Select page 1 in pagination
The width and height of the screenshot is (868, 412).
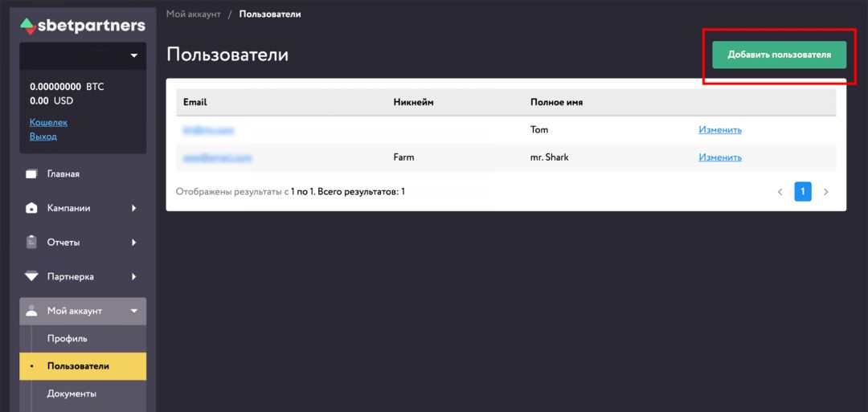[803, 192]
